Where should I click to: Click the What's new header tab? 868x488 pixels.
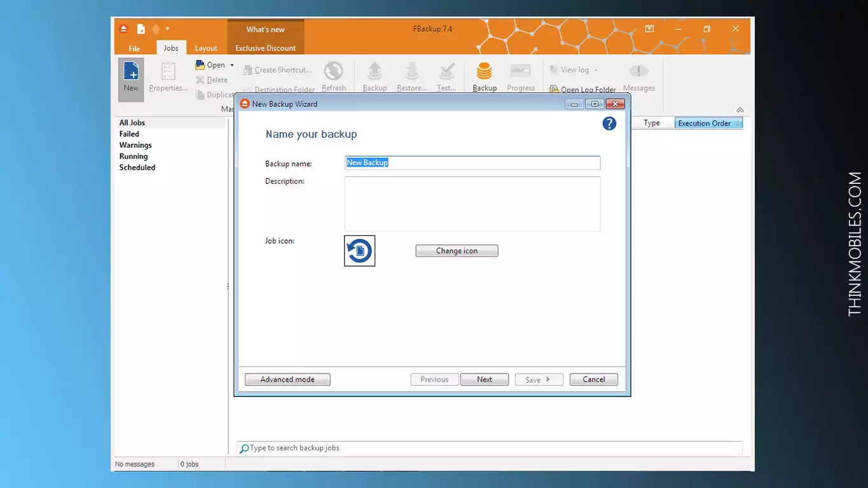[266, 29]
